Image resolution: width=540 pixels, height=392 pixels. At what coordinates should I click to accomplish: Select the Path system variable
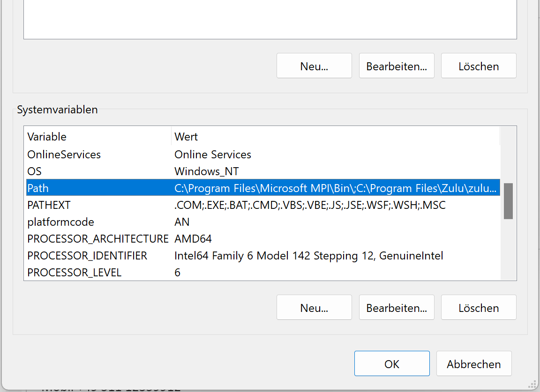(38, 188)
